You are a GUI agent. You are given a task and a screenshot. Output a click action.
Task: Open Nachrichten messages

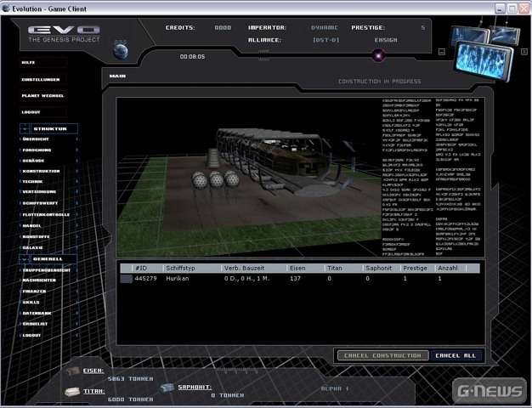point(39,280)
